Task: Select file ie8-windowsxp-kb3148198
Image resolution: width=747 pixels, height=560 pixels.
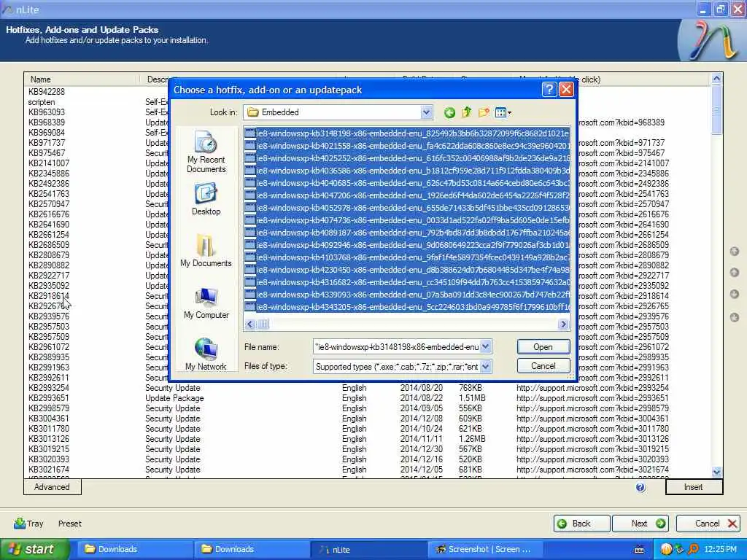Action: (407, 133)
